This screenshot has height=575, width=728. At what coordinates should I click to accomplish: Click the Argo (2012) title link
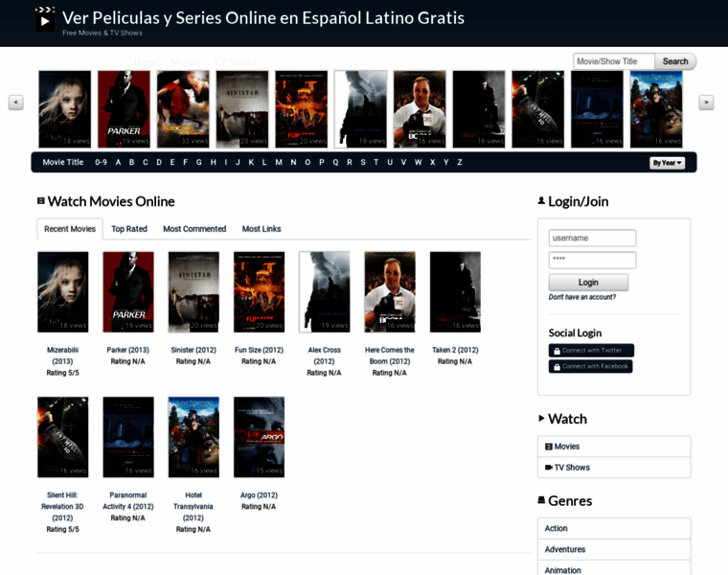click(259, 495)
